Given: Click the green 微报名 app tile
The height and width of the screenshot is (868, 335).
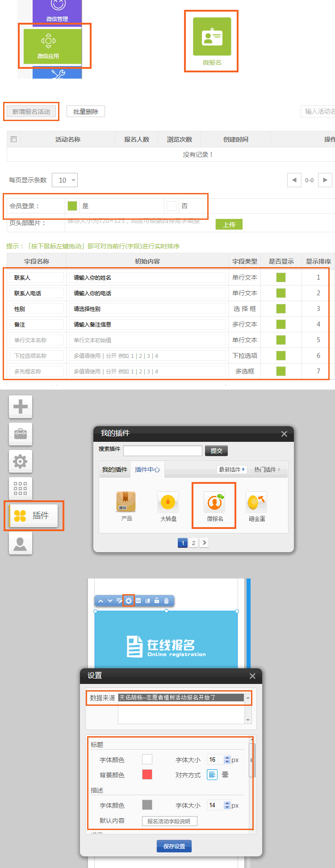Looking at the screenshot, I should click(212, 37).
